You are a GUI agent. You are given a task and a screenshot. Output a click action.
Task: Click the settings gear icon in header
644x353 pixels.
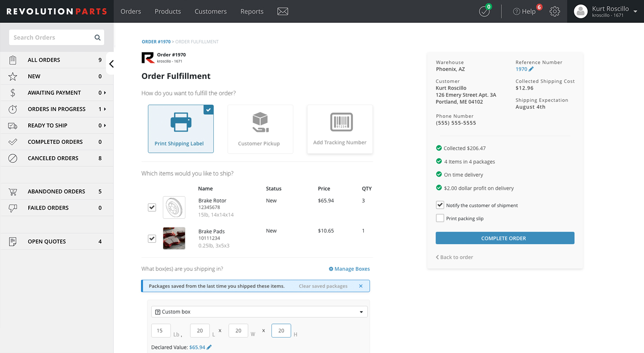tap(555, 11)
